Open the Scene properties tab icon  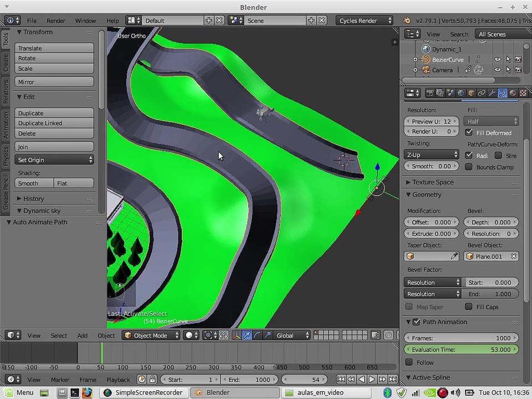pos(450,93)
